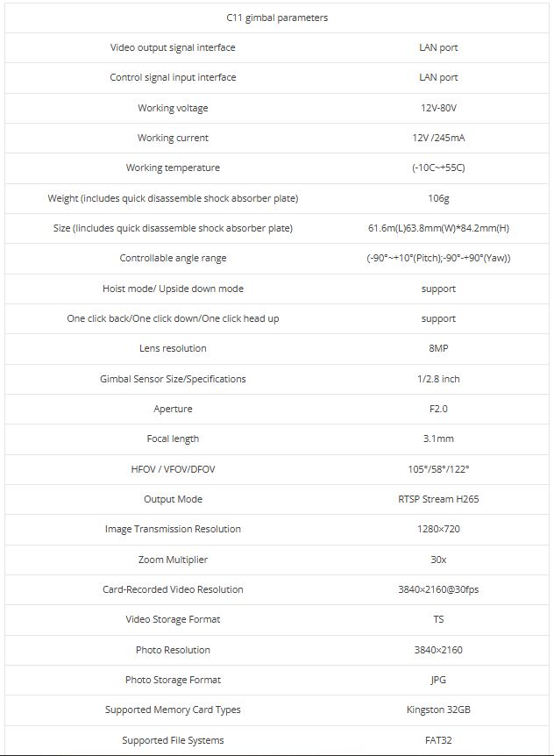
Task: Select the "Video output signal interface" label
Action: point(173,47)
